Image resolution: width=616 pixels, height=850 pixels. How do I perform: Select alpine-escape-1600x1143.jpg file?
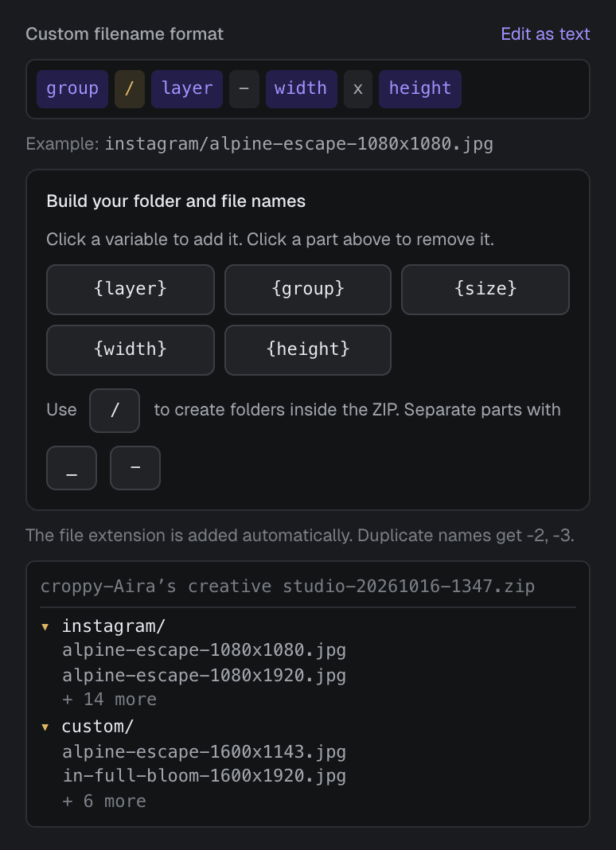pos(204,752)
